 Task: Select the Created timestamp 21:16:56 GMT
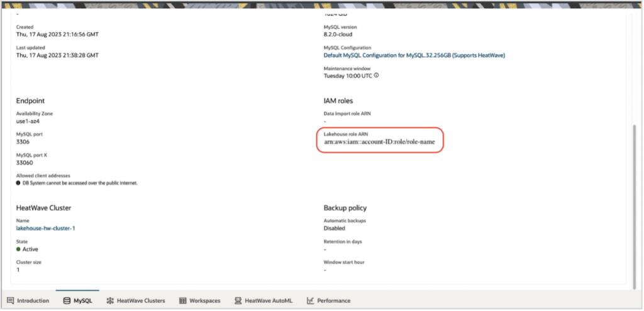coord(57,35)
